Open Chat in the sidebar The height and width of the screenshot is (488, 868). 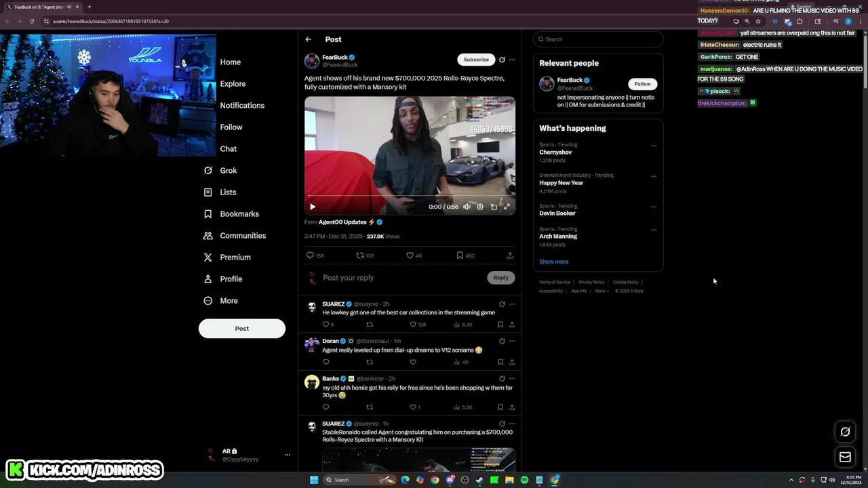(228, 148)
